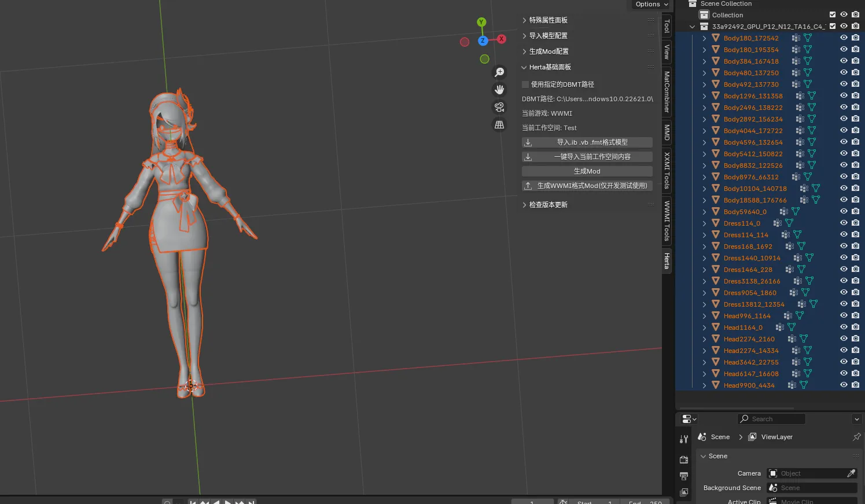Image resolution: width=865 pixels, height=504 pixels.
Task: Uncheck the Collection exclude checkbox
Action: tap(833, 14)
